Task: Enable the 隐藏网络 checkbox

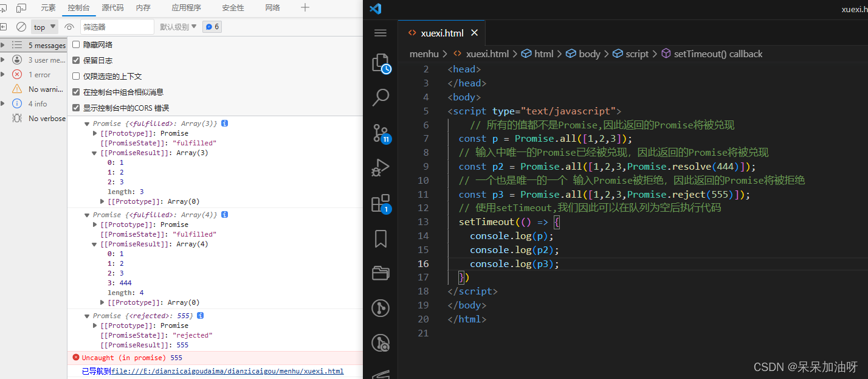Action: (76, 44)
